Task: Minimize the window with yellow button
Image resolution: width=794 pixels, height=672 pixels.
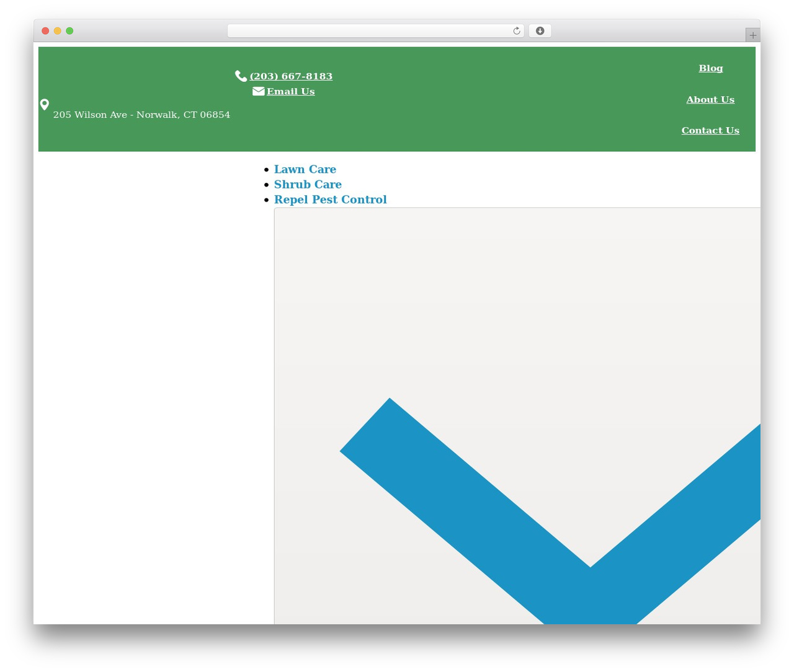Action: coord(58,31)
